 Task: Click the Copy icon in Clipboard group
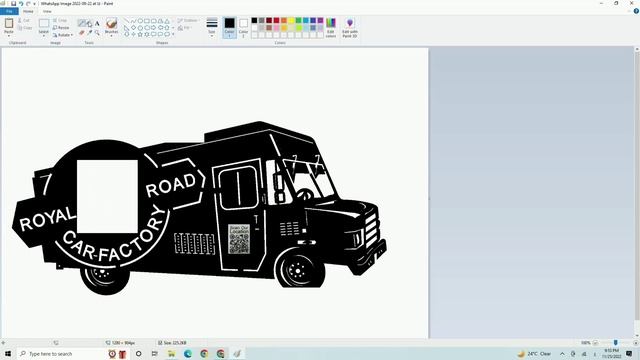20,28
